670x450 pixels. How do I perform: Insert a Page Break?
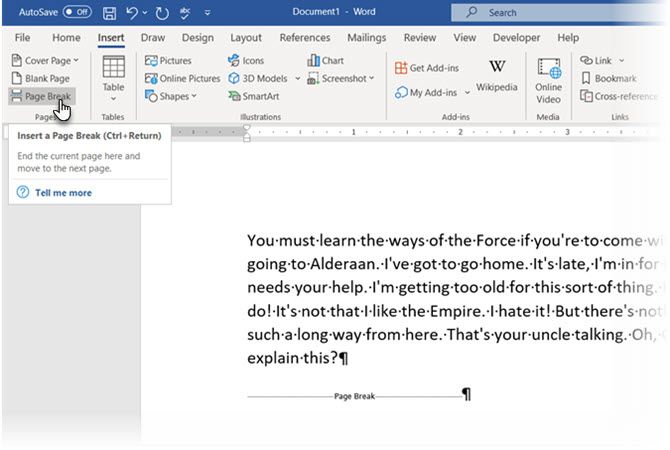click(x=41, y=96)
